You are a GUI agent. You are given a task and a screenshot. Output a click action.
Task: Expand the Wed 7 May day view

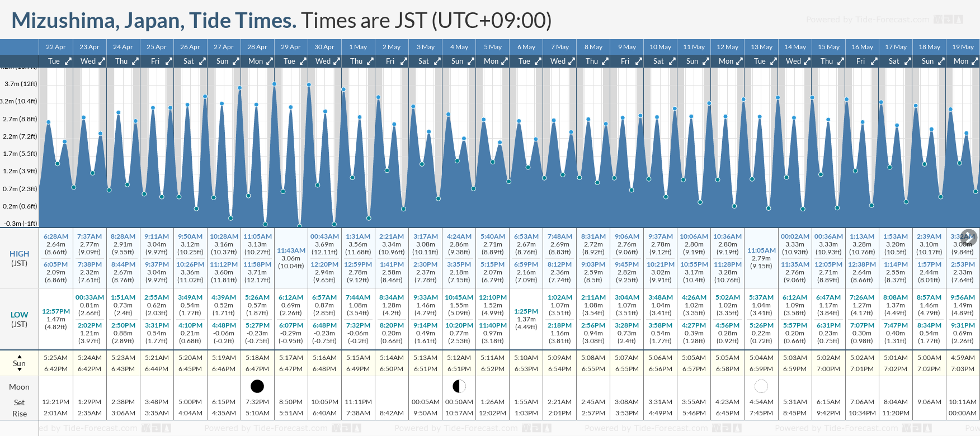point(572,61)
